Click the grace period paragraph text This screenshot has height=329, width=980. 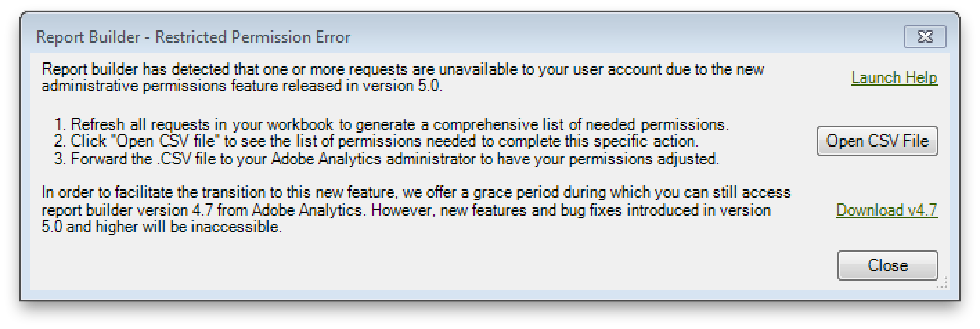(x=416, y=210)
